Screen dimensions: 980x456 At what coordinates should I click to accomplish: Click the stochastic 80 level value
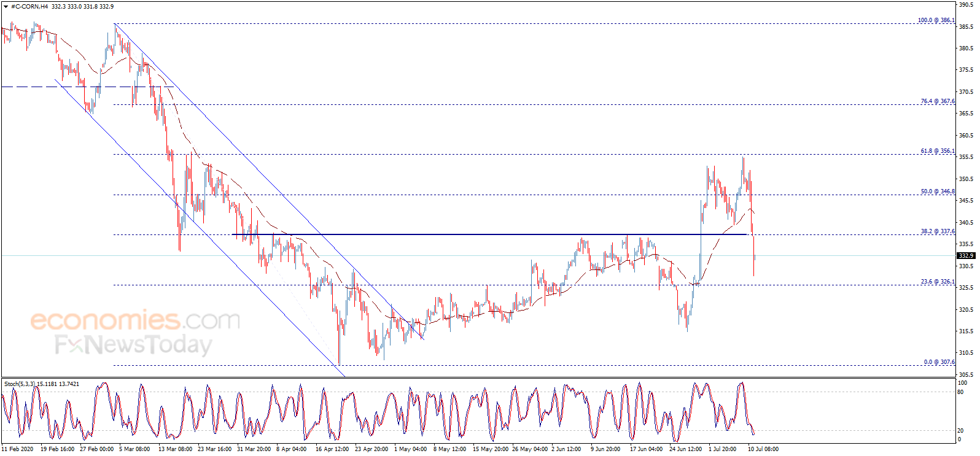961,392
